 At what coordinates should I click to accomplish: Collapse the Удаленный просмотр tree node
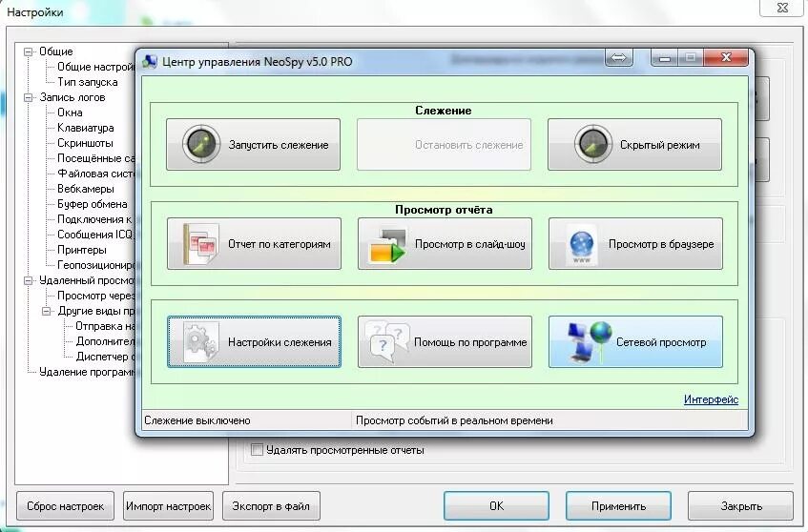tap(29, 280)
